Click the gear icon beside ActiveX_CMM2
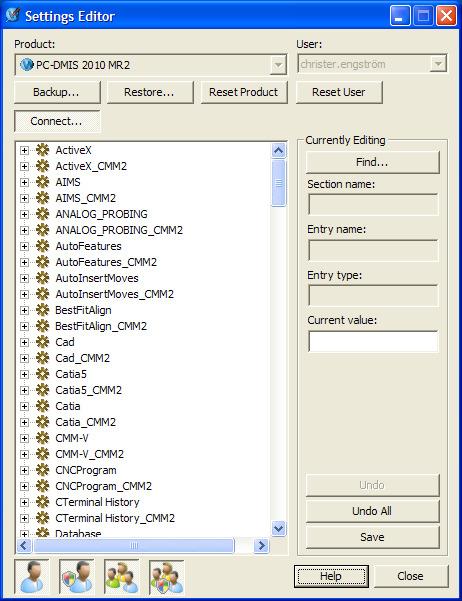 [43, 166]
